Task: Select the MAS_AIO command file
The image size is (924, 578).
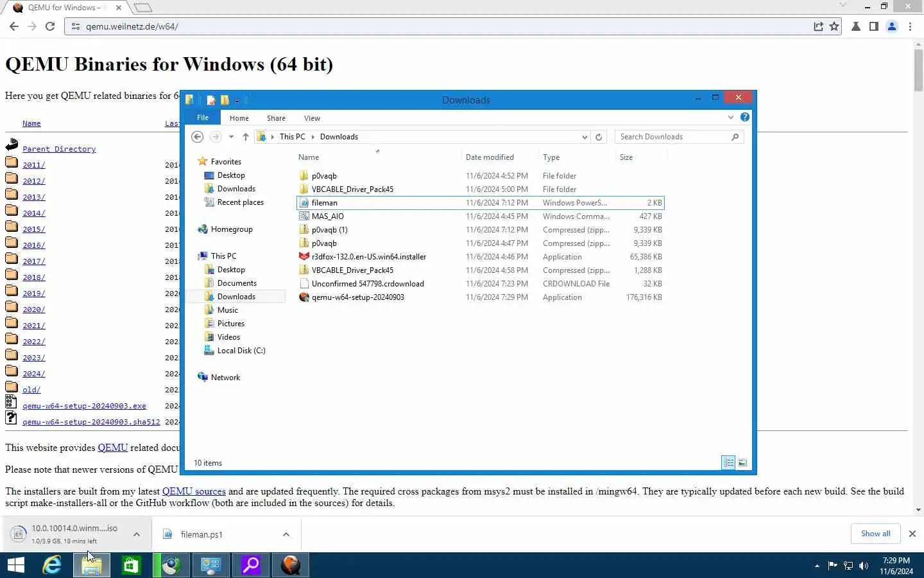Action: tap(481, 216)
